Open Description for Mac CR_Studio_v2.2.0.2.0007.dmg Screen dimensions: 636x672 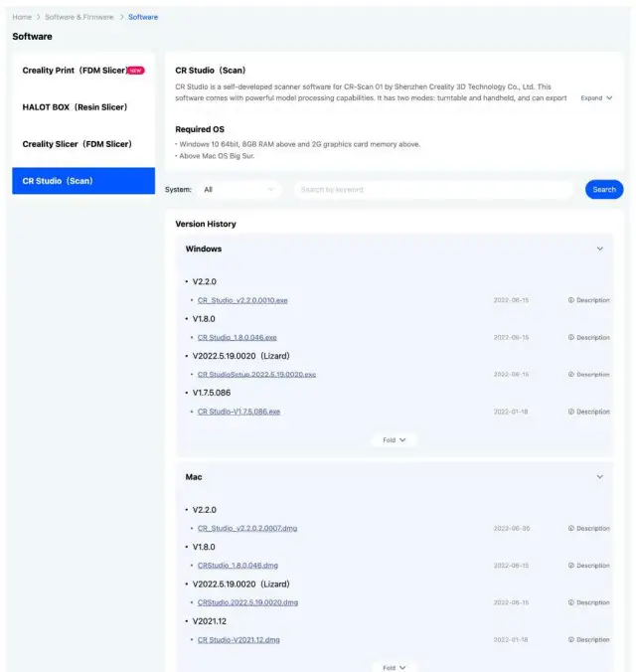pos(588,529)
